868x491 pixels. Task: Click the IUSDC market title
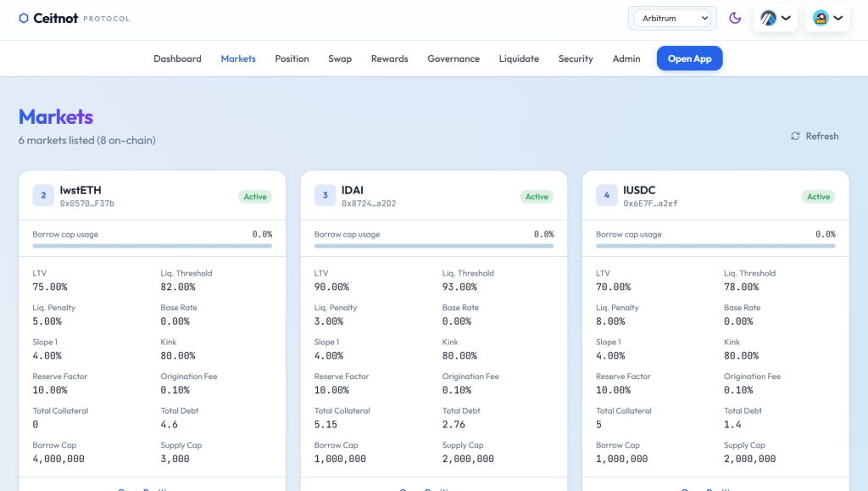pos(639,190)
